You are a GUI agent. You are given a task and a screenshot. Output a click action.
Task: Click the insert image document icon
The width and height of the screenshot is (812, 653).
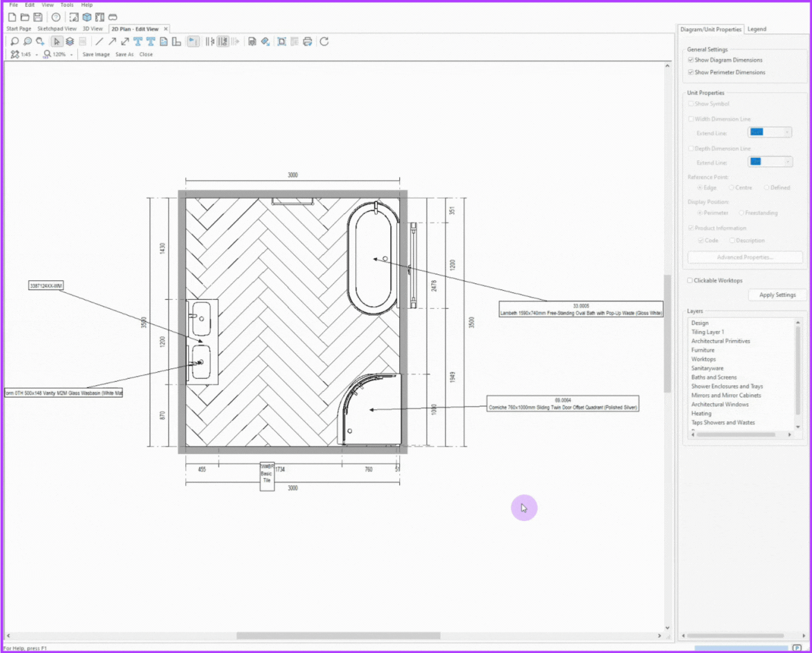163,42
